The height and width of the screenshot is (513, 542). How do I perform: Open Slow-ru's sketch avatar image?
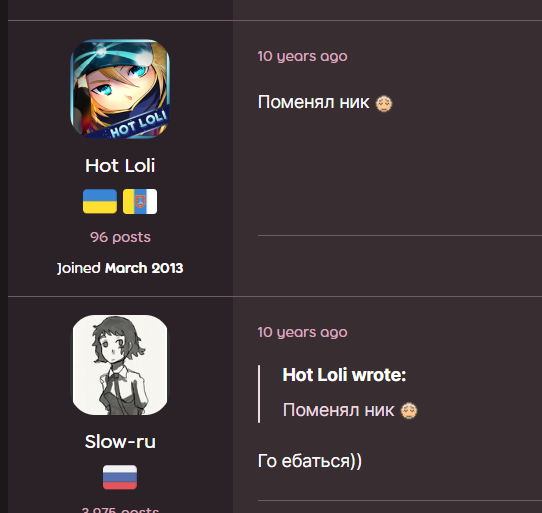[x=120, y=365]
